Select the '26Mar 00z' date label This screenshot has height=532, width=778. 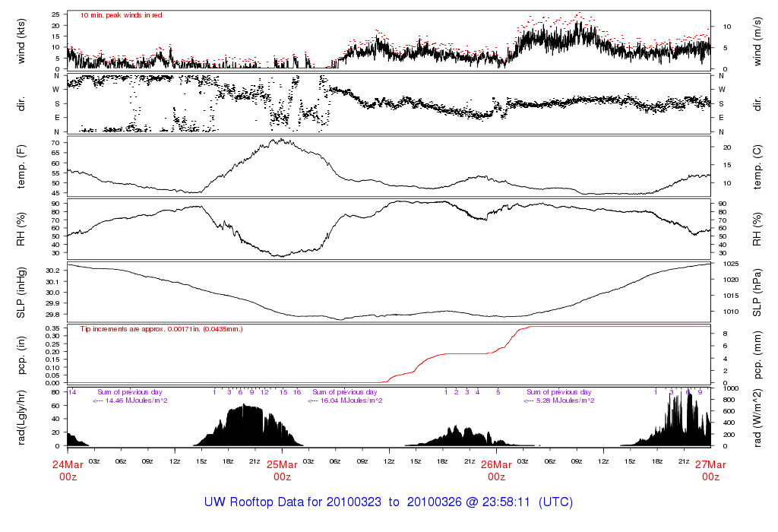point(497,470)
